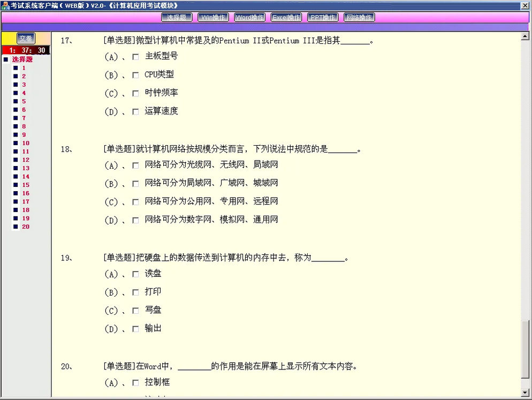
Task: Open the 选择题 section tab
Action: click(x=177, y=17)
